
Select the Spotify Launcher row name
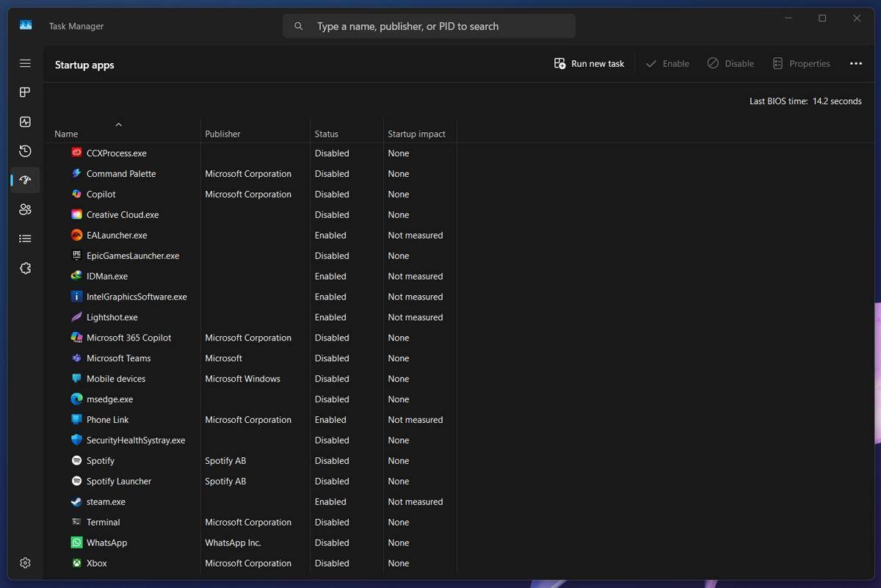[119, 482]
